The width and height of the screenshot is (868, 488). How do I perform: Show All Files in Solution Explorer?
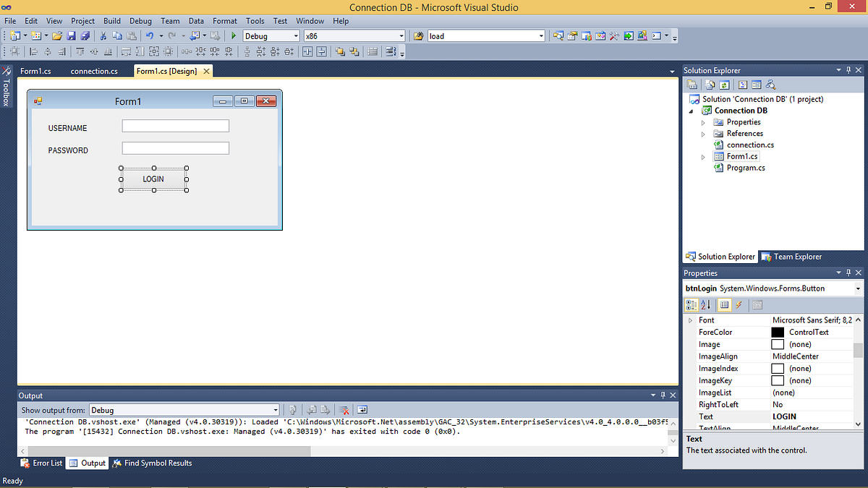click(x=710, y=85)
